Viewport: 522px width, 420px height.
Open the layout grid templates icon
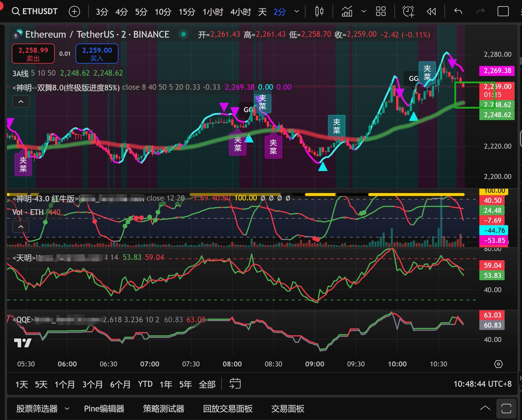point(381,12)
